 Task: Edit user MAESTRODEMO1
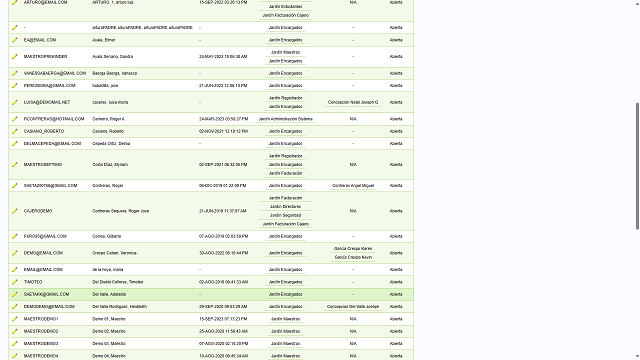[15, 319]
